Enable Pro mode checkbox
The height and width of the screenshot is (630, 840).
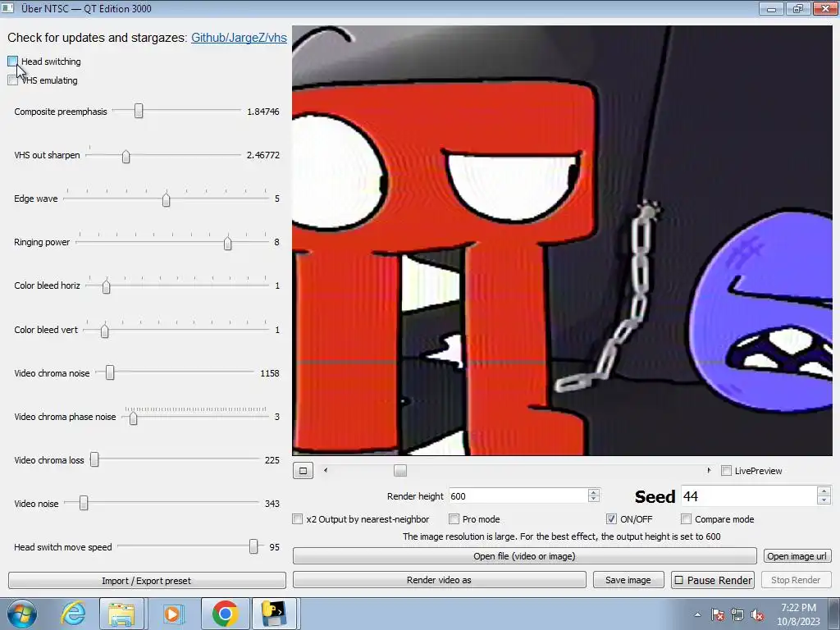click(454, 518)
